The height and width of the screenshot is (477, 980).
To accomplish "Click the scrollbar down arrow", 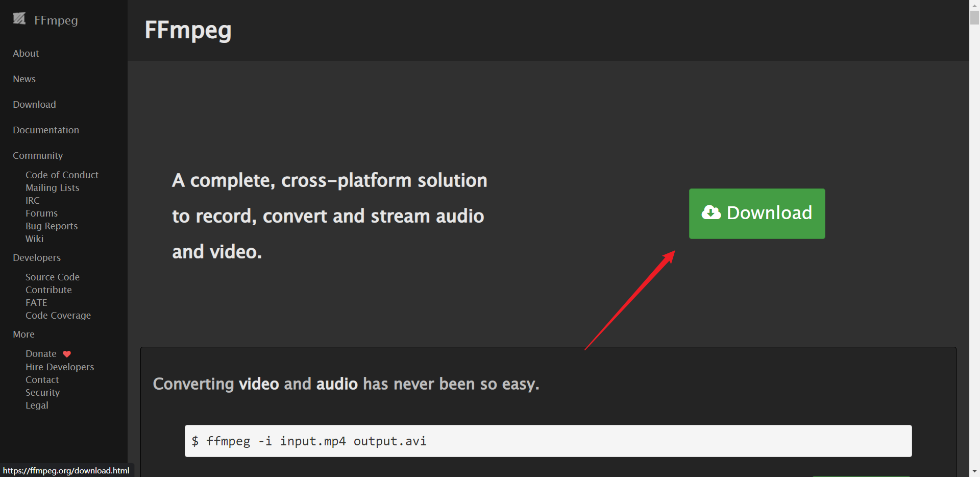I will 974,471.
